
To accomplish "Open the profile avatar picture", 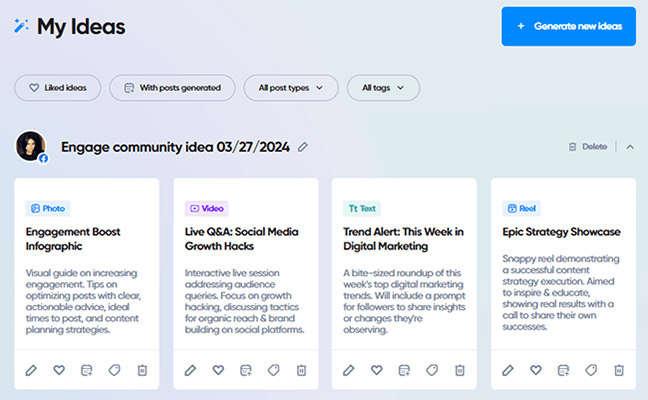I will [30, 146].
